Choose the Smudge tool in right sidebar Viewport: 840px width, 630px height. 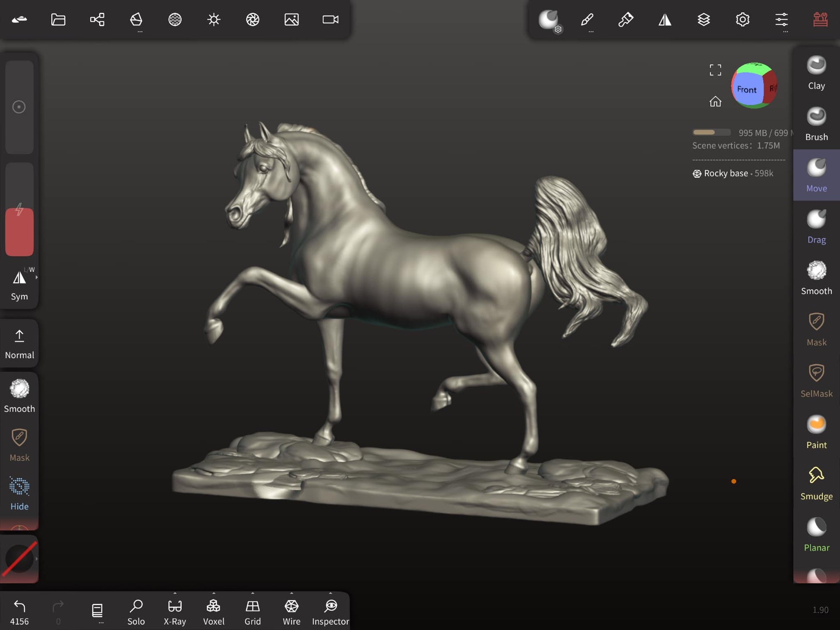pos(816,483)
